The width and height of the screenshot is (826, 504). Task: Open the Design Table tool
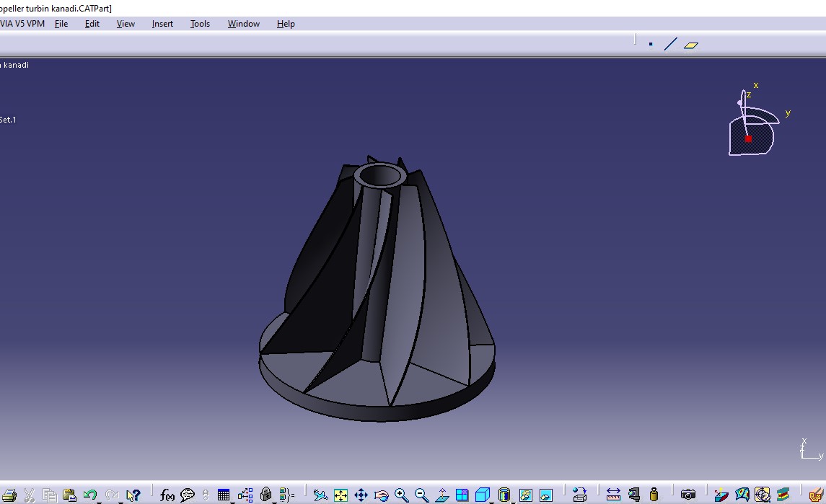pyautogui.click(x=224, y=495)
